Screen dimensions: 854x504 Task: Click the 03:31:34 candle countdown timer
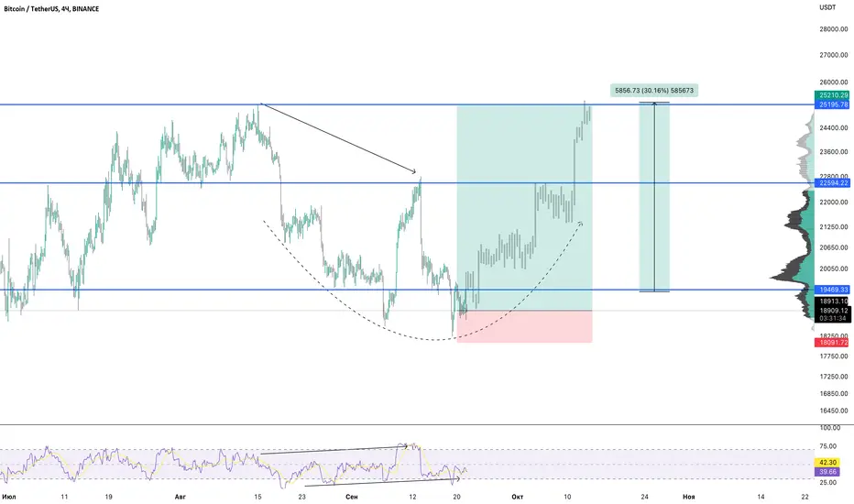coord(833,318)
